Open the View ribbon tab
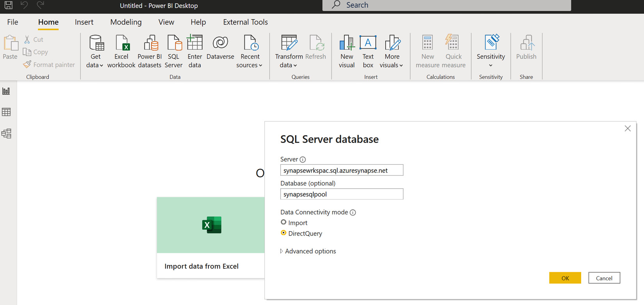This screenshot has height=305, width=644. click(166, 22)
